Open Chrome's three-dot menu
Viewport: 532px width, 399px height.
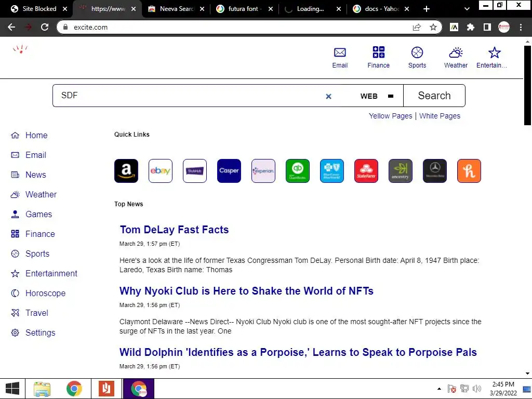521,27
